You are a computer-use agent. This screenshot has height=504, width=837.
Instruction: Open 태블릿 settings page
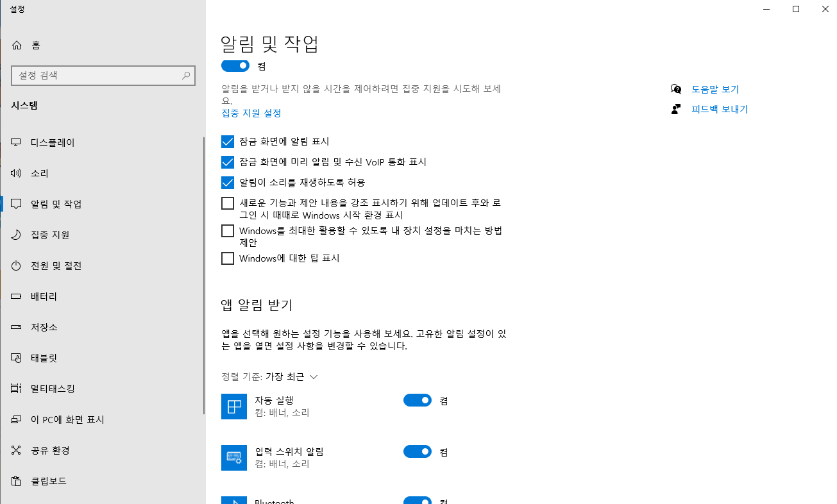[x=103, y=358]
